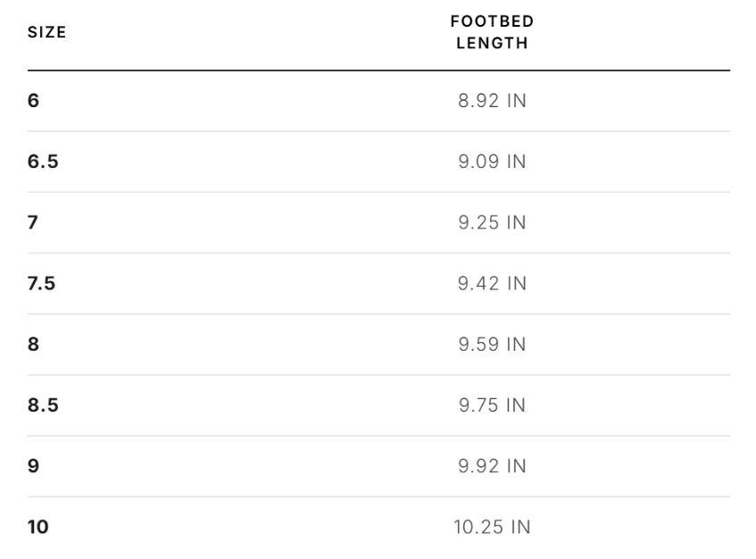
Task: Click the 9.75 IN footbed value
Action: [492, 405]
